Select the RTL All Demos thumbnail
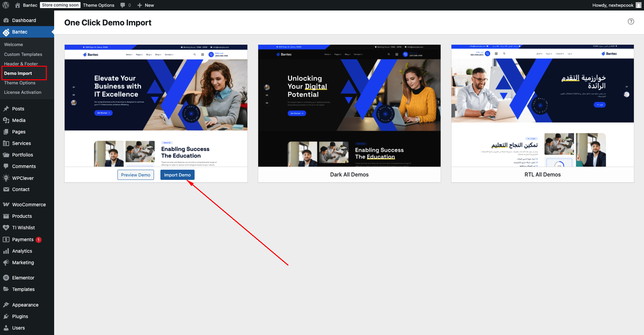Image resolution: width=644 pixels, height=335 pixels. pos(542,106)
